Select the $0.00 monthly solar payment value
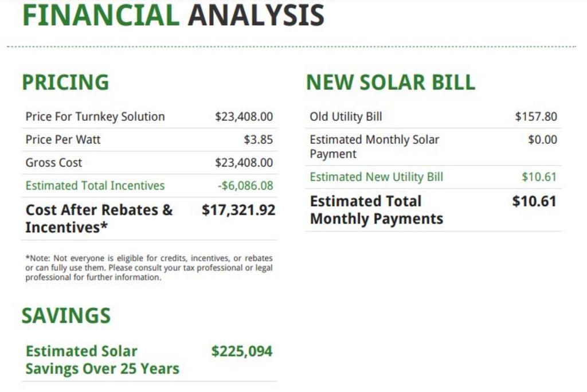The height and width of the screenshot is (392, 587). (542, 140)
